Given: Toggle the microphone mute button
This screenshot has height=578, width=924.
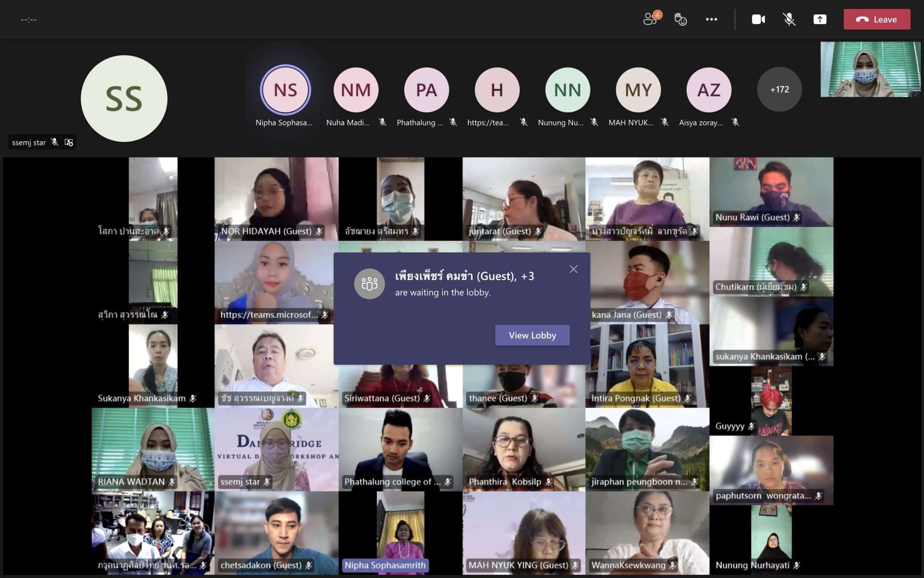Looking at the screenshot, I should pos(789,19).
